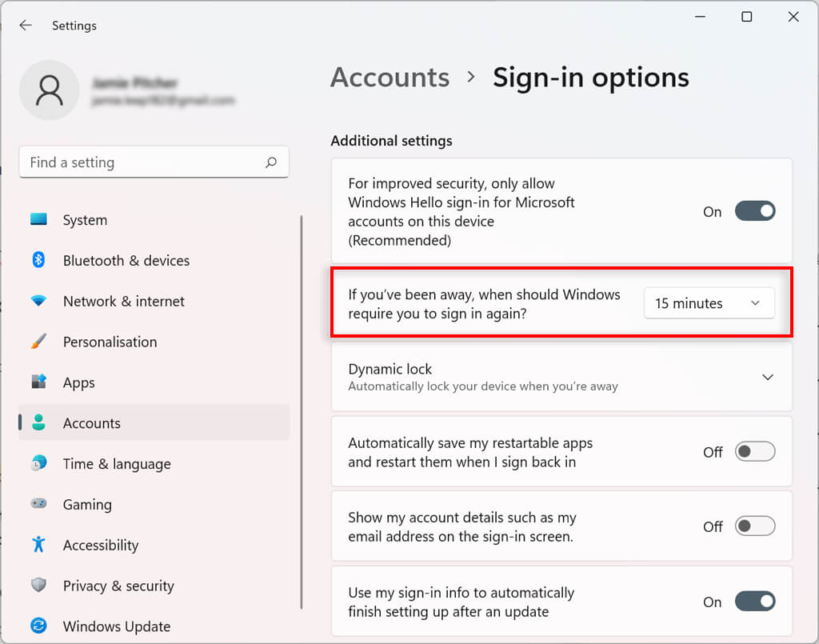Click the Accounts breadcrumb link
Viewport: 819px width, 644px height.
[390, 78]
